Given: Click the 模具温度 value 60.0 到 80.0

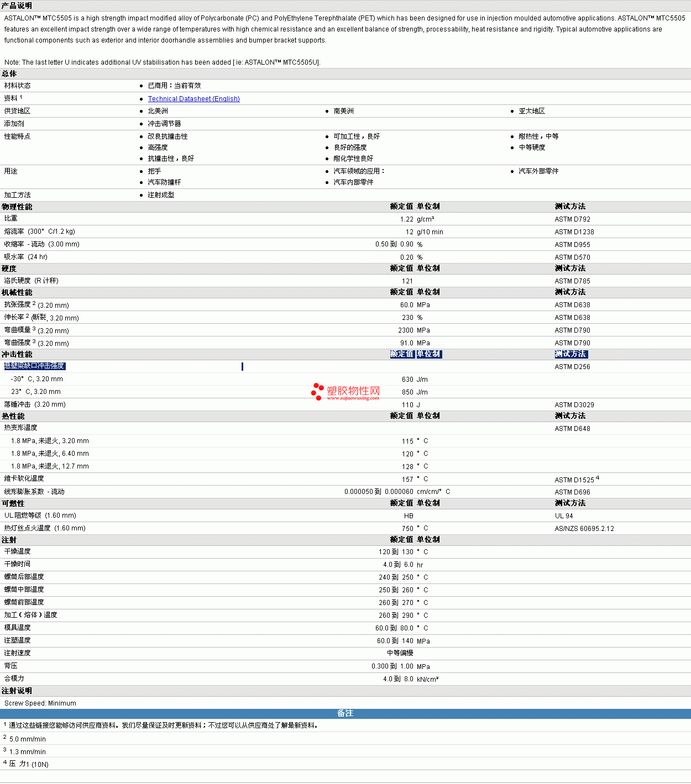Looking at the screenshot, I should [395, 628].
